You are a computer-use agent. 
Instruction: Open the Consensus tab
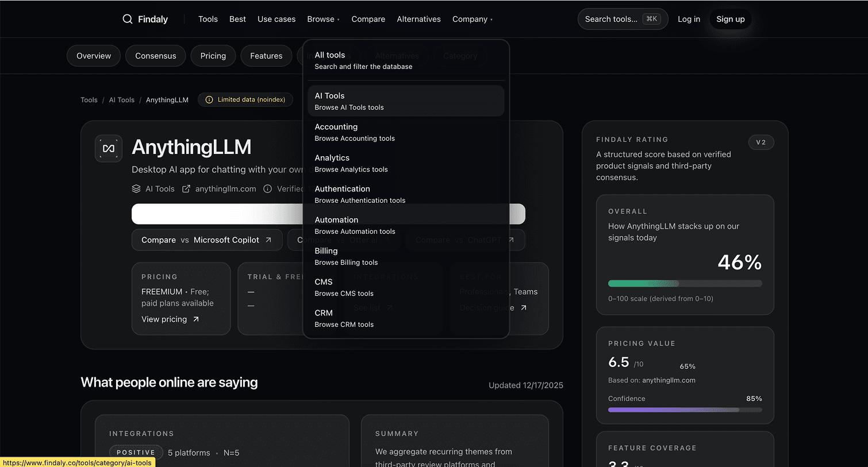[x=155, y=56]
